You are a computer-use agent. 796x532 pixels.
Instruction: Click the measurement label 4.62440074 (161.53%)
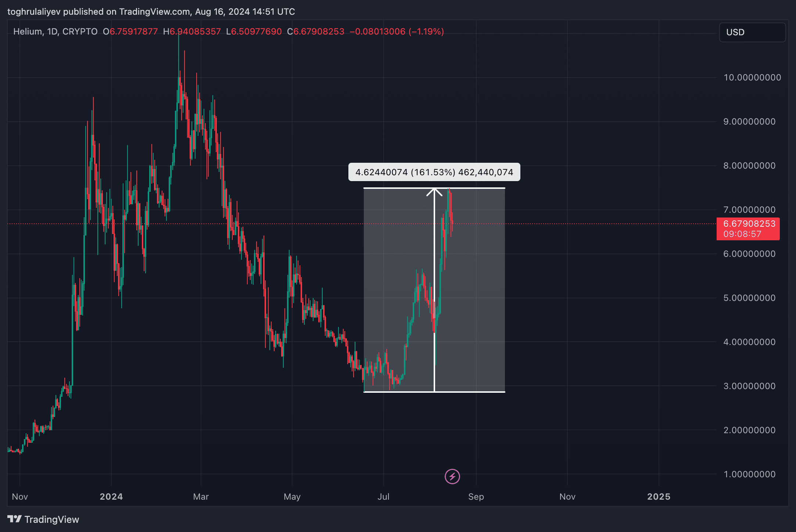(434, 172)
